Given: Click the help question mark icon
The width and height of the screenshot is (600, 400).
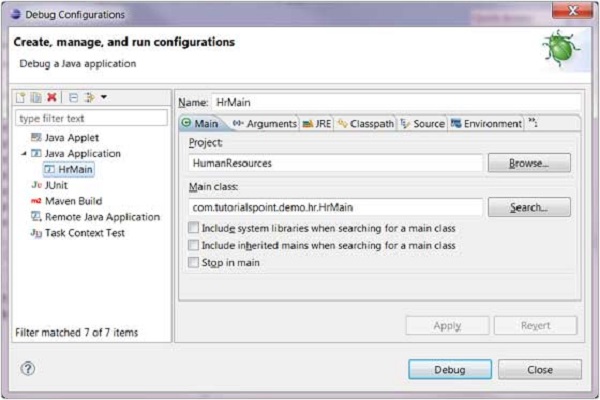Looking at the screenshot, I should [x=28, y=369].
